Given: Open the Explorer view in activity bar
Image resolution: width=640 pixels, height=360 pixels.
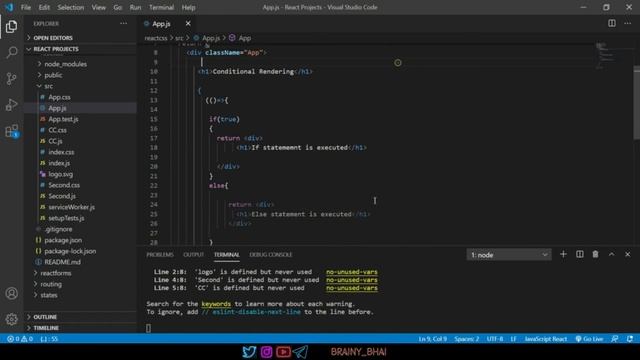Looking at the screenshot, I should pos(11,27).
